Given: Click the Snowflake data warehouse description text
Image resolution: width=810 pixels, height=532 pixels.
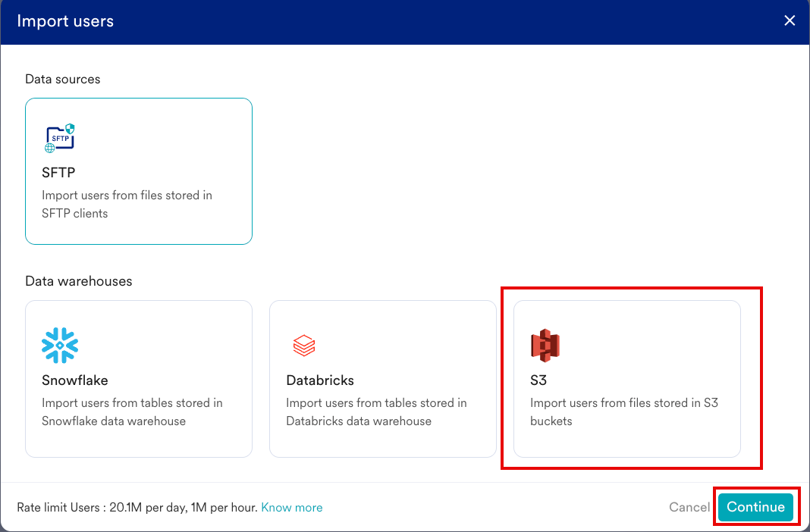Looking at the screenshot, I should 132,412.
